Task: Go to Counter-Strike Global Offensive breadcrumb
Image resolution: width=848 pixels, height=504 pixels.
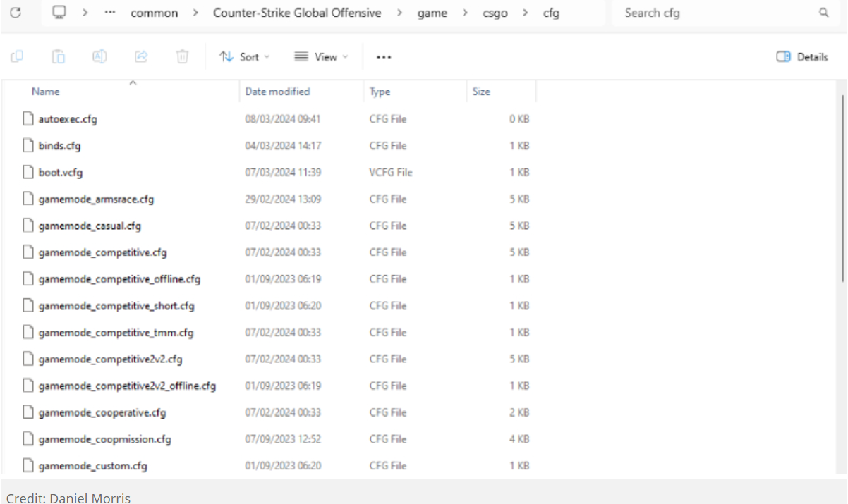Action: 297,13
